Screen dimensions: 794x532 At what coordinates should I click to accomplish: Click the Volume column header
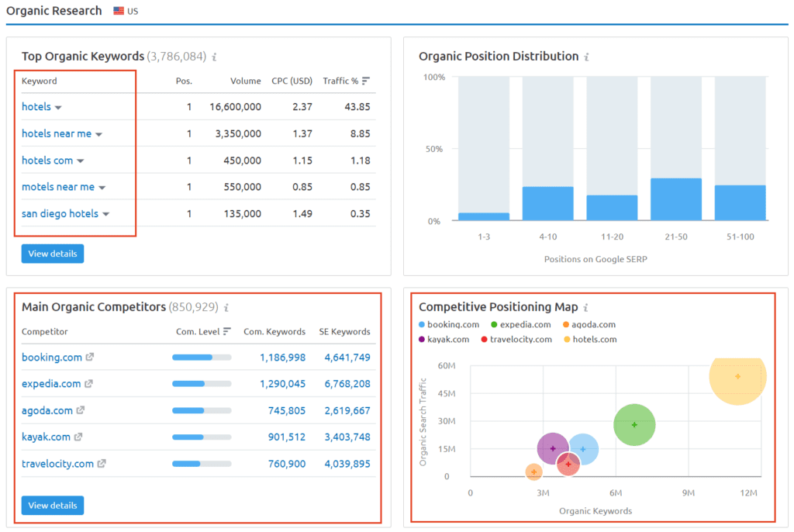(246, 81)
